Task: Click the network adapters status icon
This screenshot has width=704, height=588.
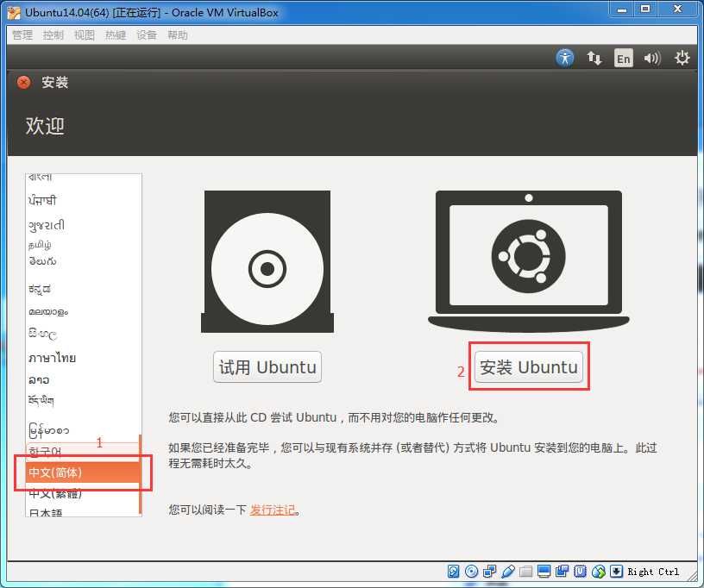Action: [x=489, y=571]
